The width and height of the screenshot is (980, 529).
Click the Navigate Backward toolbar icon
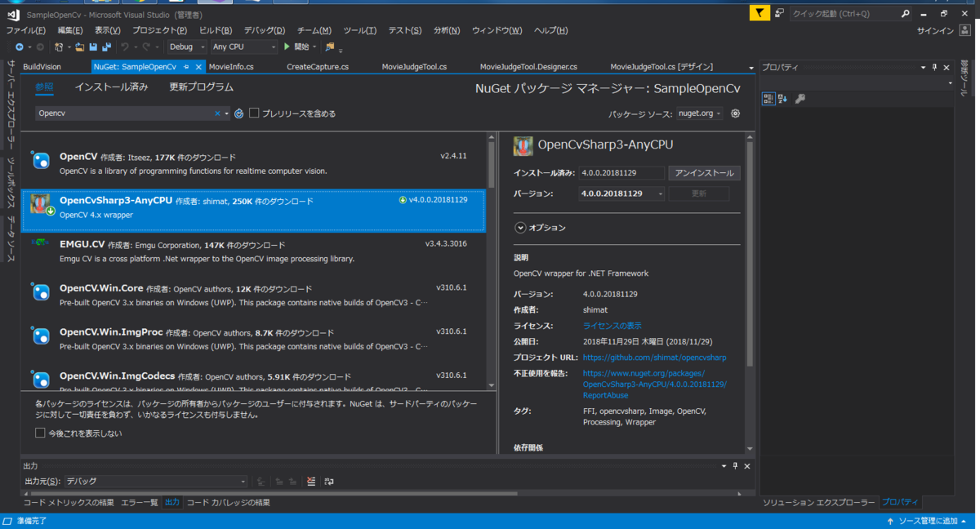click(x=19, y=47)
